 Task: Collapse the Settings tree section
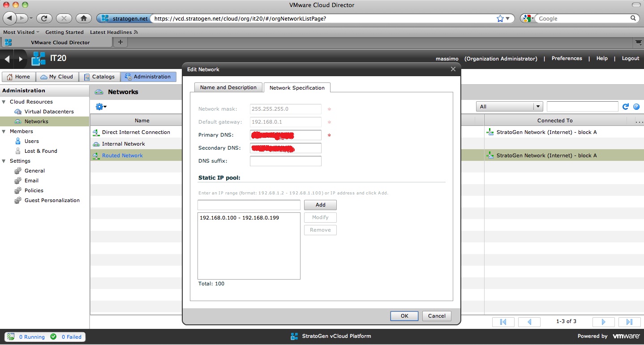tap(4, 161)
